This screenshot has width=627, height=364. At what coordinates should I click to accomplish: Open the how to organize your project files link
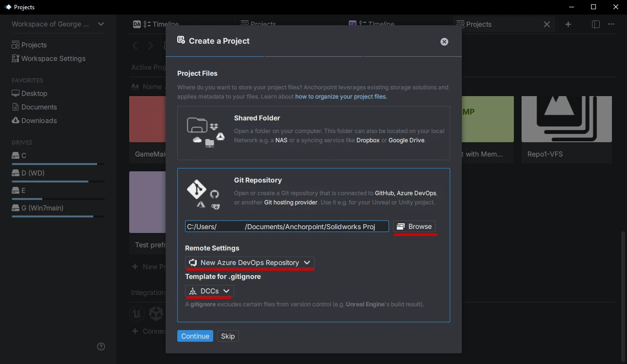tap(340, 96)
